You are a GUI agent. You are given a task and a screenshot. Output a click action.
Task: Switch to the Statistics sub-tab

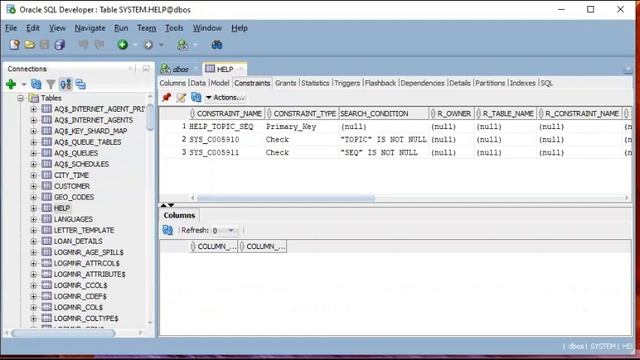pos(315,83)
